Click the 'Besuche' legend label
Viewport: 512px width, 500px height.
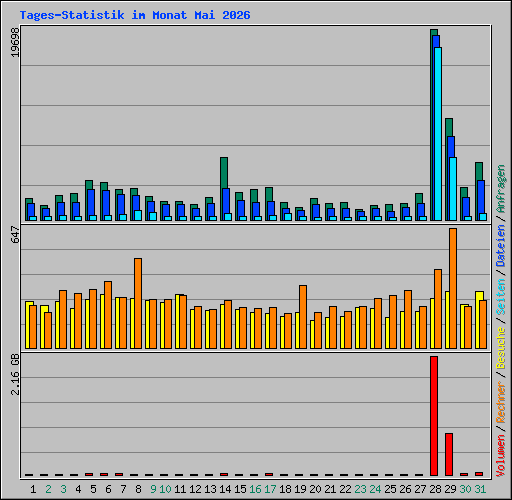[501, 347]
